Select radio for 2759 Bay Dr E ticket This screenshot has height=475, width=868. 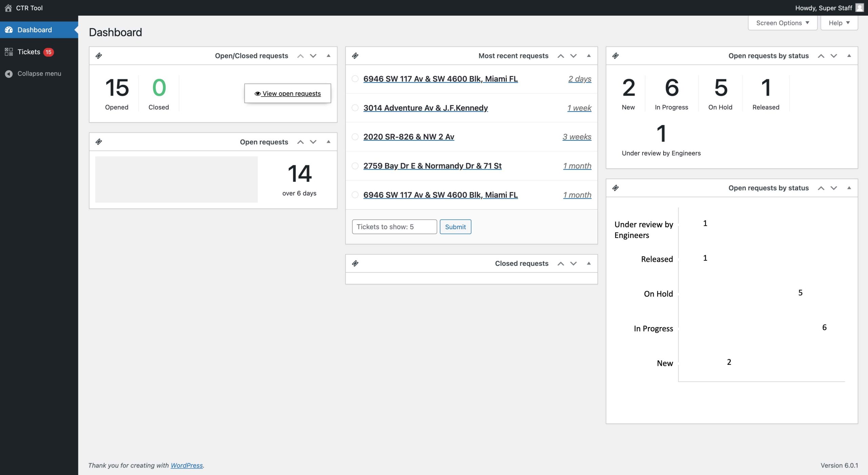click(355, 166)
